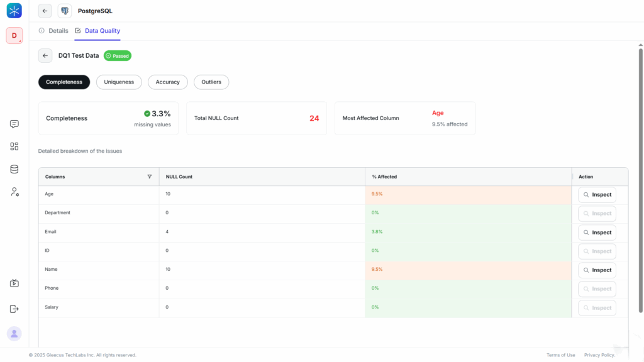This screenshot has width=644, height=362.
Task: Open the database sidebar icon
Action: (x=14, y=169)
